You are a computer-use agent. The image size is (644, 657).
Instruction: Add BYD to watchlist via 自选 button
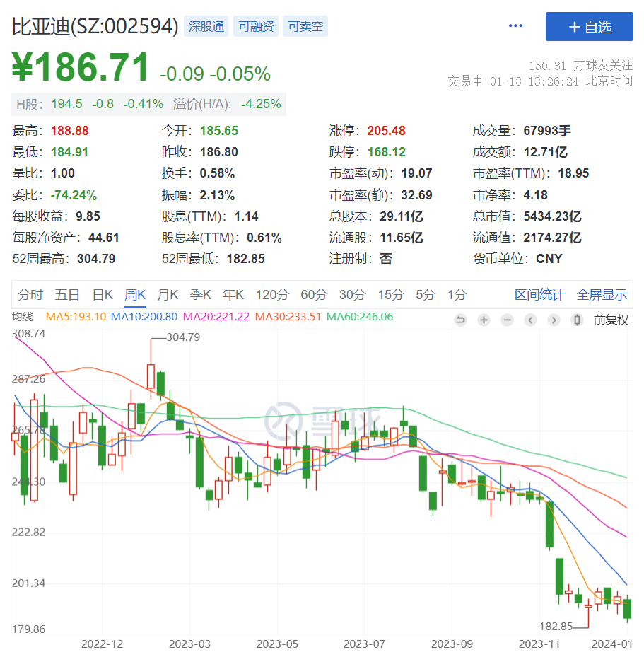click(590, 26)
